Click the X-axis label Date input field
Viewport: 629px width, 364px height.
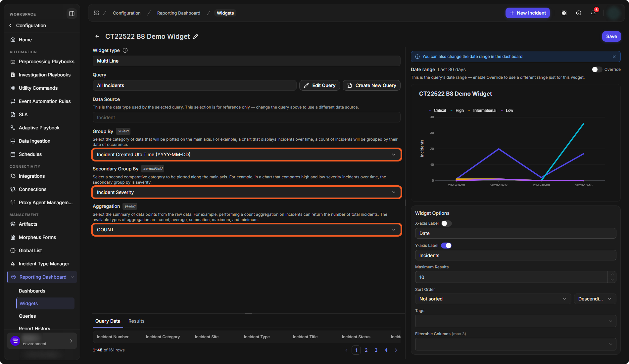coord(515,233)
